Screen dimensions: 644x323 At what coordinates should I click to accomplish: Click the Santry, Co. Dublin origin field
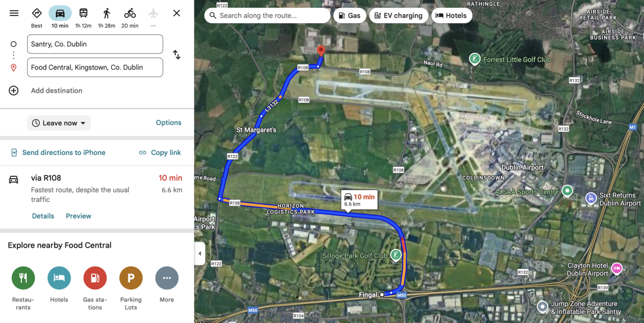pos(95,45)
